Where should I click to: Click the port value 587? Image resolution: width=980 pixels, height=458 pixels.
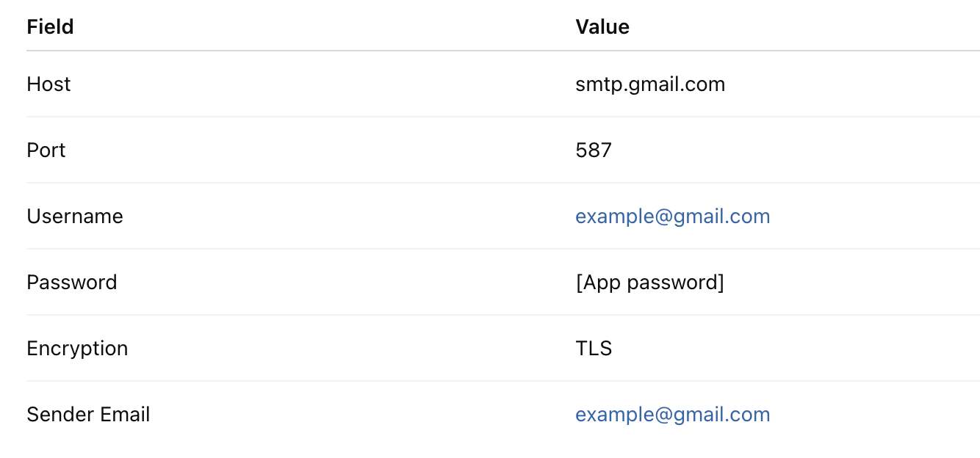pyautogui.click(x=594, y=150)
